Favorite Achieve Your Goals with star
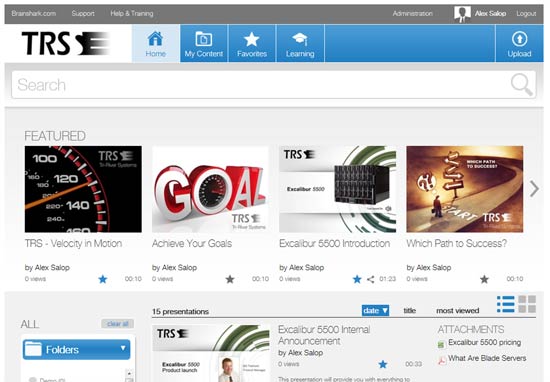The image size is (550, 382). (230, 279)
